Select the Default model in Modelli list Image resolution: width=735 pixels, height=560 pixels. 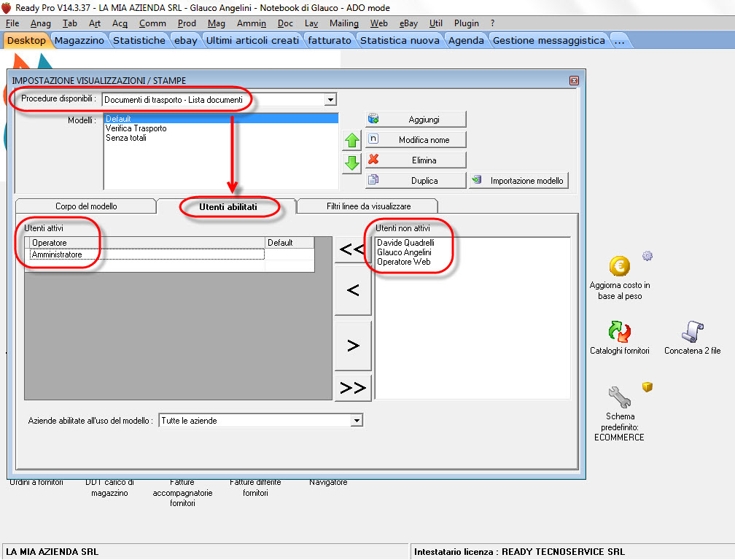[x=221, y=119]
